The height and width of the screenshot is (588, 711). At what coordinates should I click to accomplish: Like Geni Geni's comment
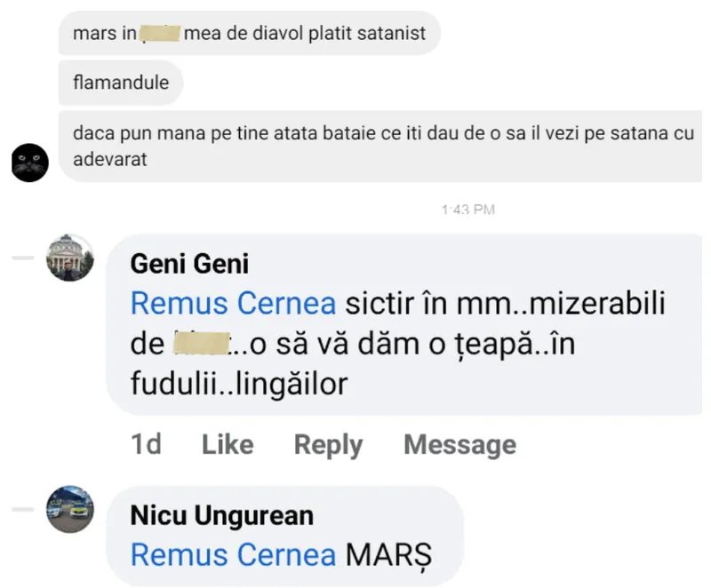[228, 444]
